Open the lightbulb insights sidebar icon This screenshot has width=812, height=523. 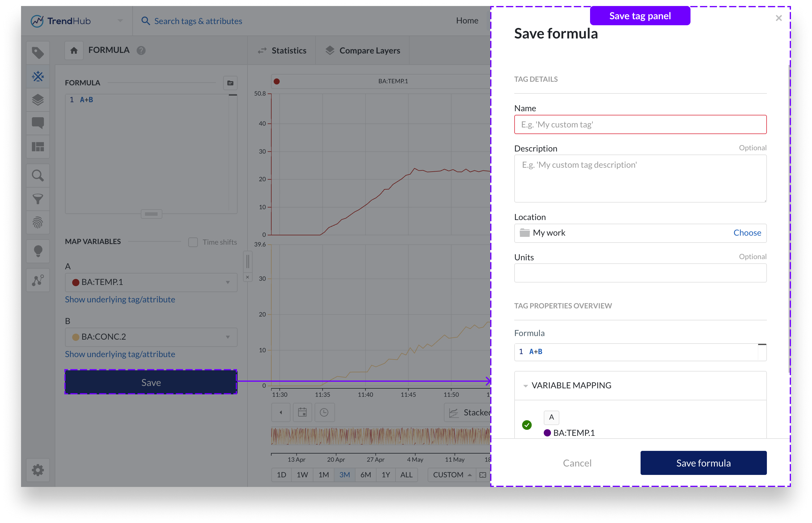(x=38, y=251)
